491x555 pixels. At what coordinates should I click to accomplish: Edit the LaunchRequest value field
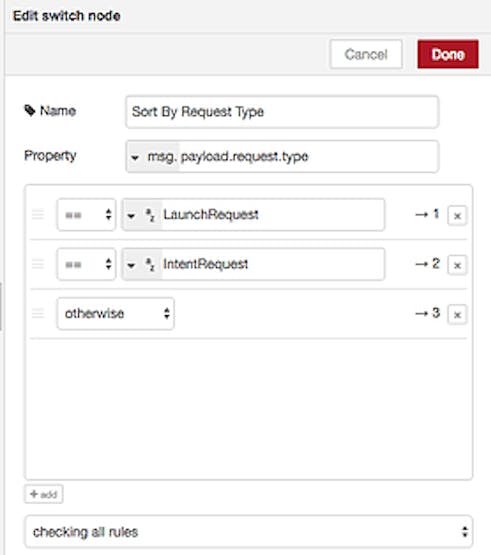(273, 215)
